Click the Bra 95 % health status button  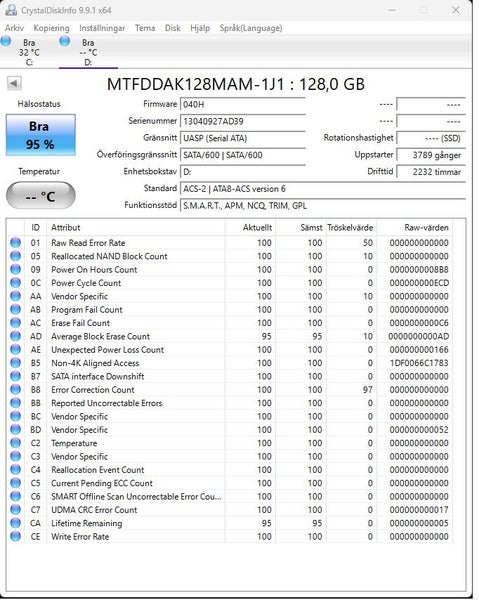(41, 135)
